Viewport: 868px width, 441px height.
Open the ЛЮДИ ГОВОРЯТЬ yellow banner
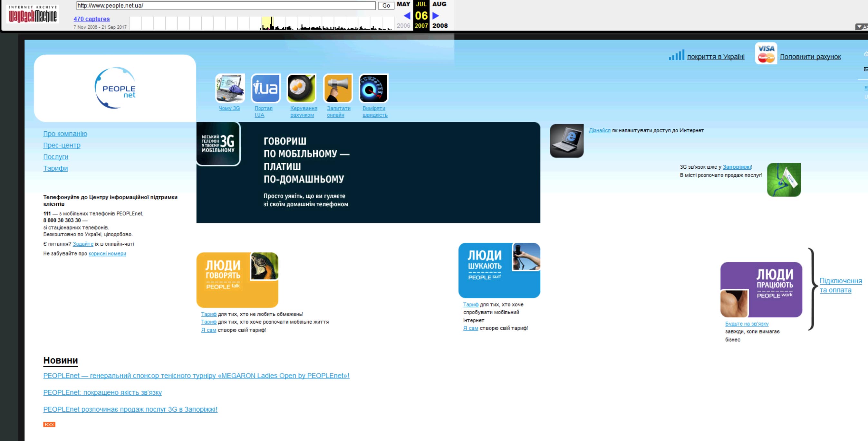(237, 280)
